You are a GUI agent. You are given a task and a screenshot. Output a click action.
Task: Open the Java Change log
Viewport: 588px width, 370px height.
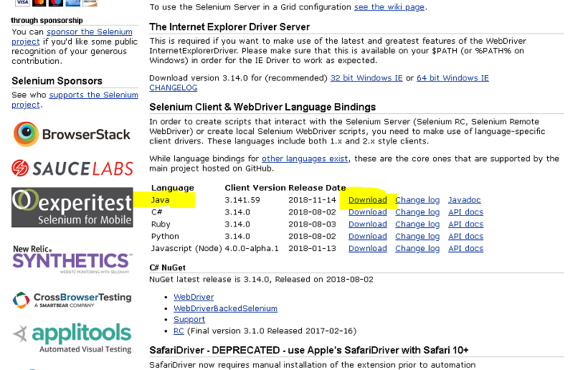pyautogui.click(x=417, y=200)
